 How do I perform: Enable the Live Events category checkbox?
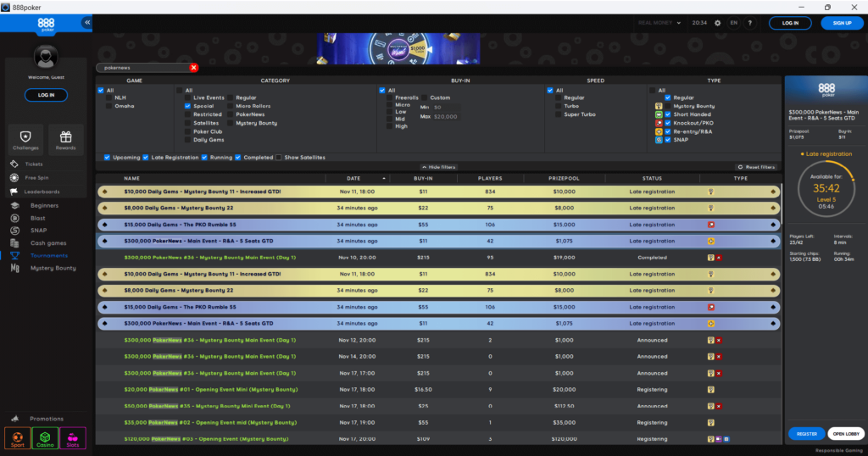point(187,98)
